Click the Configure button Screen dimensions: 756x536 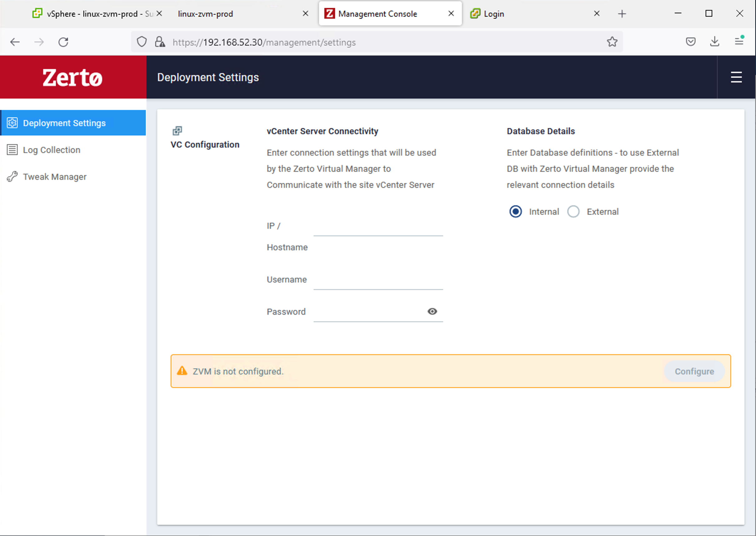pyautogui.click(x=694, y=371)
